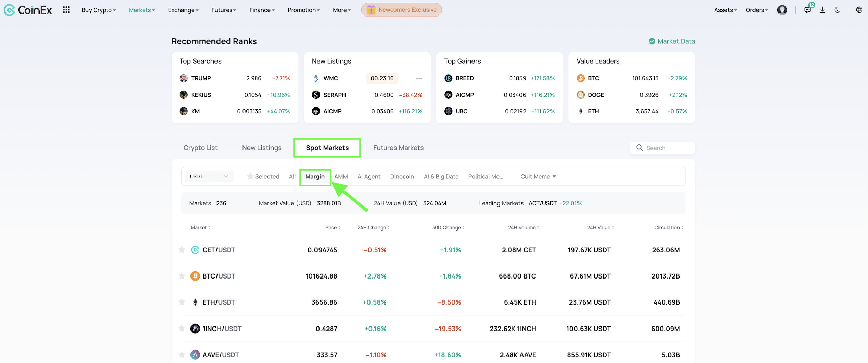Favorite AAVE/USDT with its star
The image size is (868, 363).
182,355
